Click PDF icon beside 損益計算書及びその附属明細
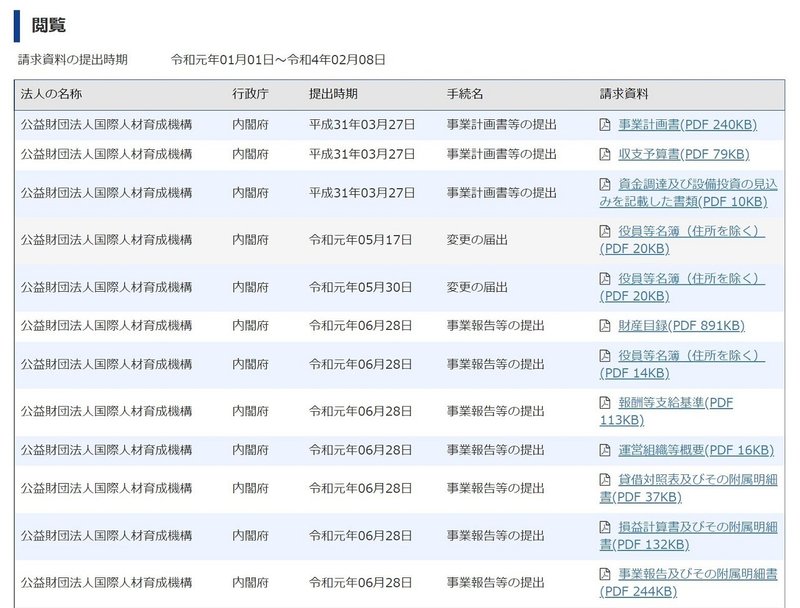The height and width of the screenshot is (608, 800). [605, 527]
